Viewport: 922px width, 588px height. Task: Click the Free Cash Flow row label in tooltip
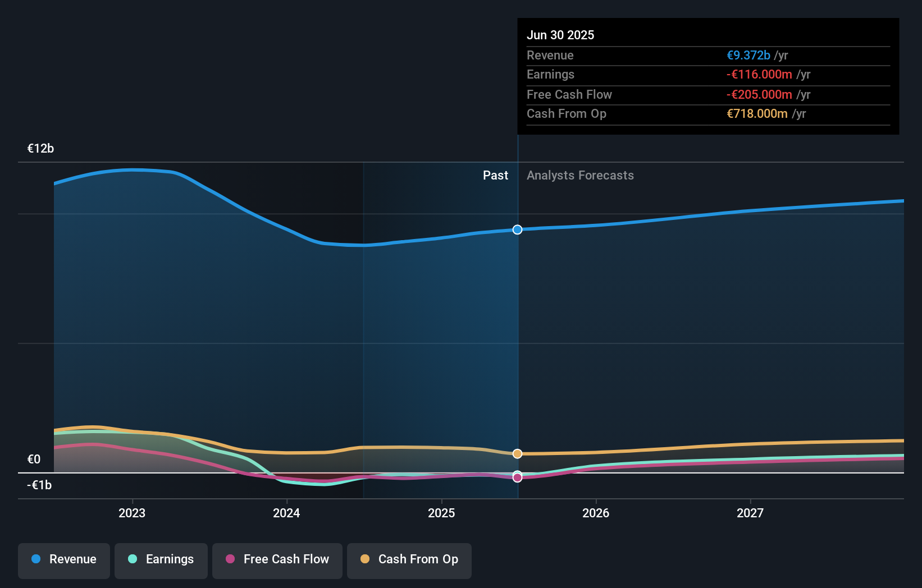569,94
